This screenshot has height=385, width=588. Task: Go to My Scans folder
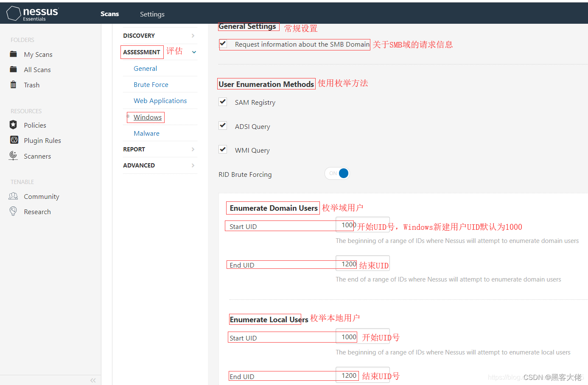(x=38, y=55)
